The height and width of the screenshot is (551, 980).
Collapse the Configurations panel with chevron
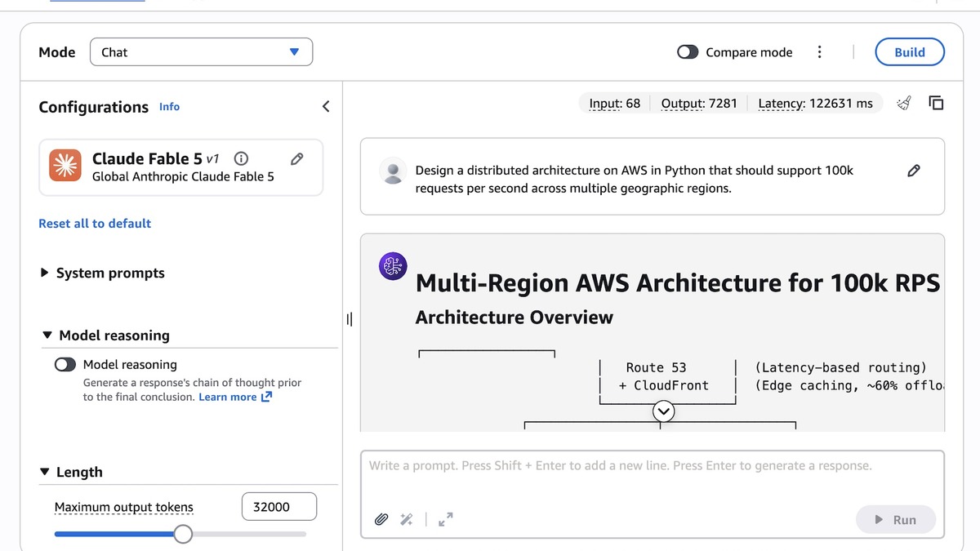(x=326, y=106)
